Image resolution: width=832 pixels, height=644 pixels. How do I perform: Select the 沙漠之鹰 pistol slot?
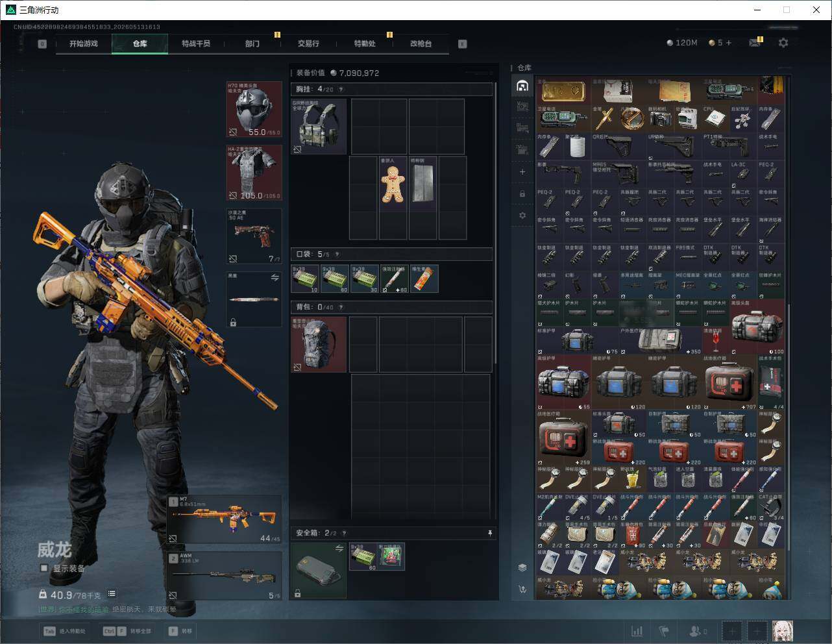(x=254, y=236)
